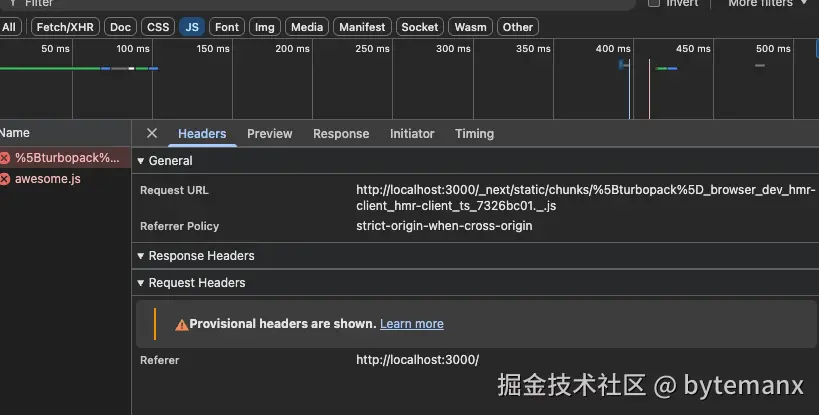
Task: Open the Learn more link
Action: [x=412, y=324]
